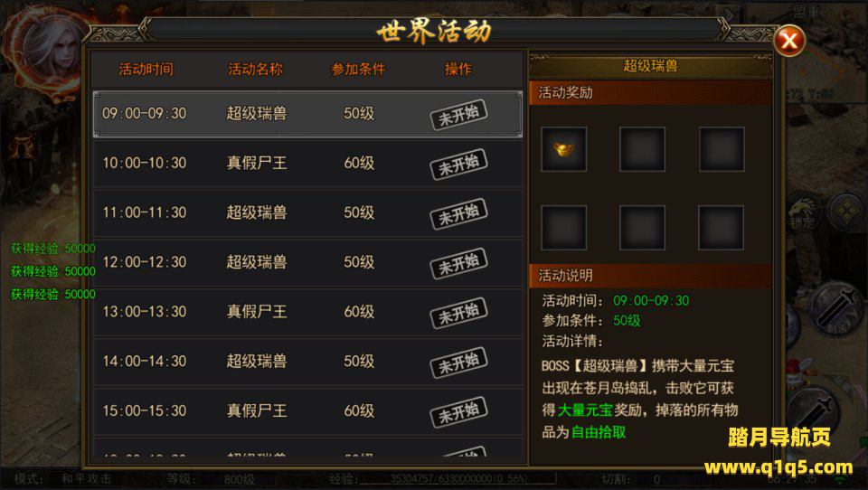Select the empty third reward slot
868x490 pixels.
722,149
